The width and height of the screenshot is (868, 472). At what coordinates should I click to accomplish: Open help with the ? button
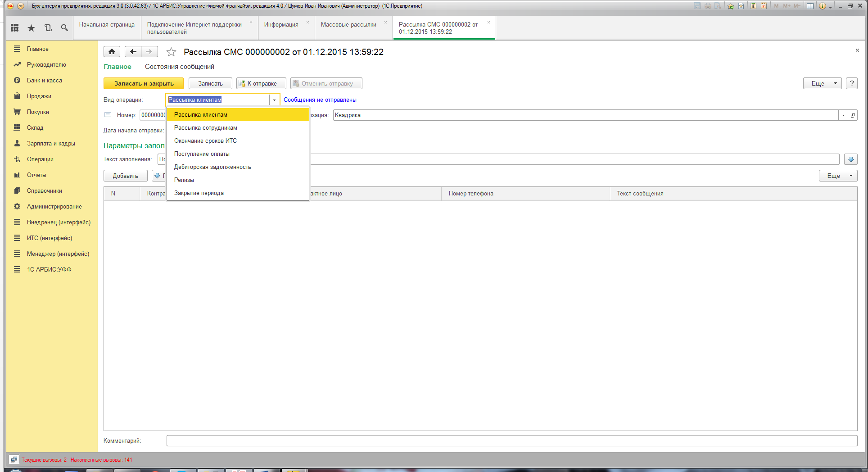coord(851,83)
